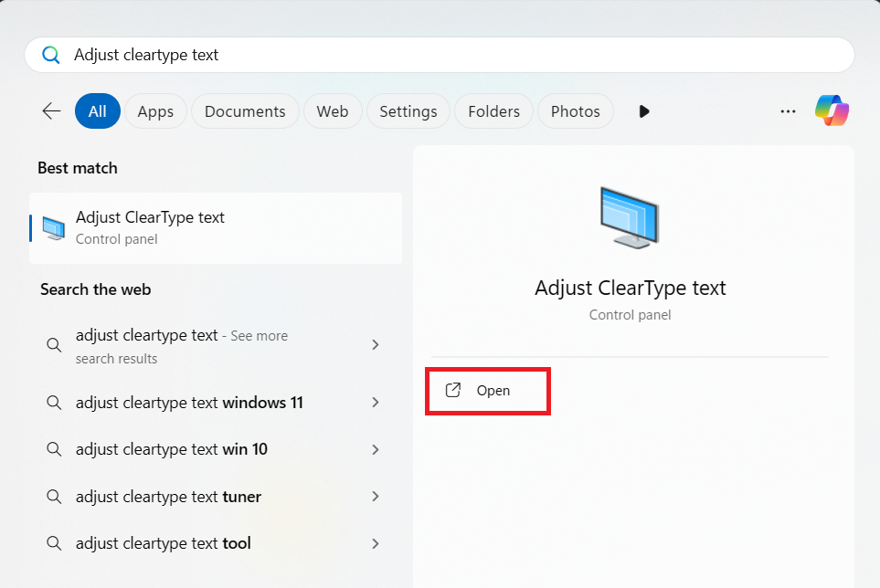This screenshot has height=588, width=880.
Task: Click the play arrow to show more filters
Action: (x=644, y=111)
